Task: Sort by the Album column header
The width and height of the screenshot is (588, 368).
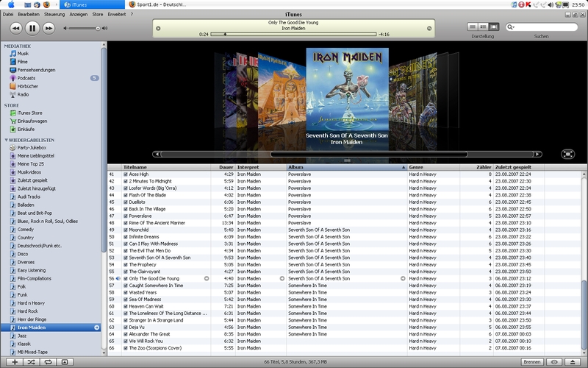Action: (x=346, y=168)
